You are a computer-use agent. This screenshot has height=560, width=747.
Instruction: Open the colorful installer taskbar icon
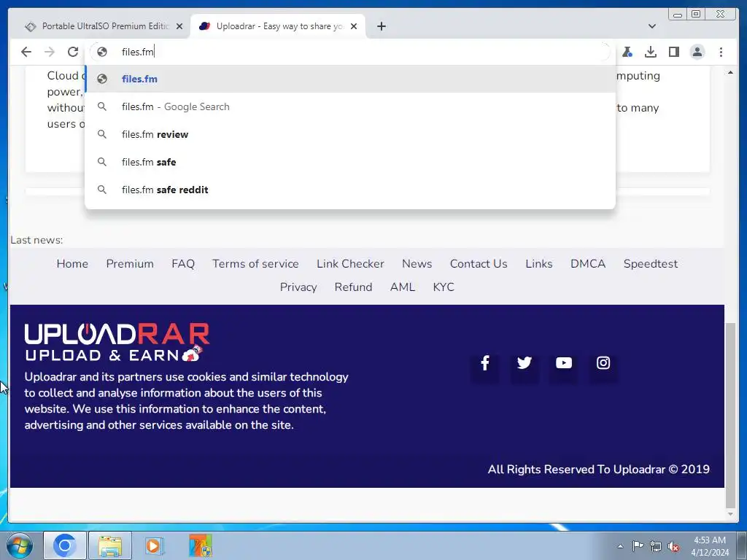(x=200, y=545)
